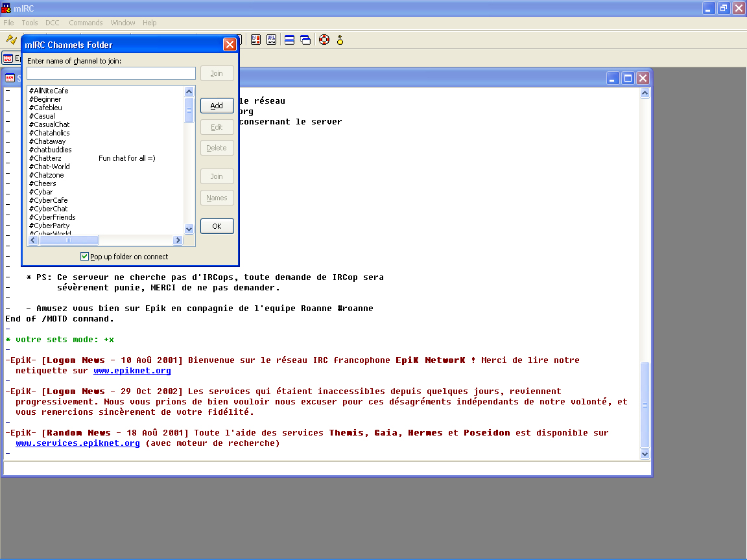Open the Commands menu
The width and height of the screenshot is (747, 560).
pyautogui.click(x=86, y=23)
